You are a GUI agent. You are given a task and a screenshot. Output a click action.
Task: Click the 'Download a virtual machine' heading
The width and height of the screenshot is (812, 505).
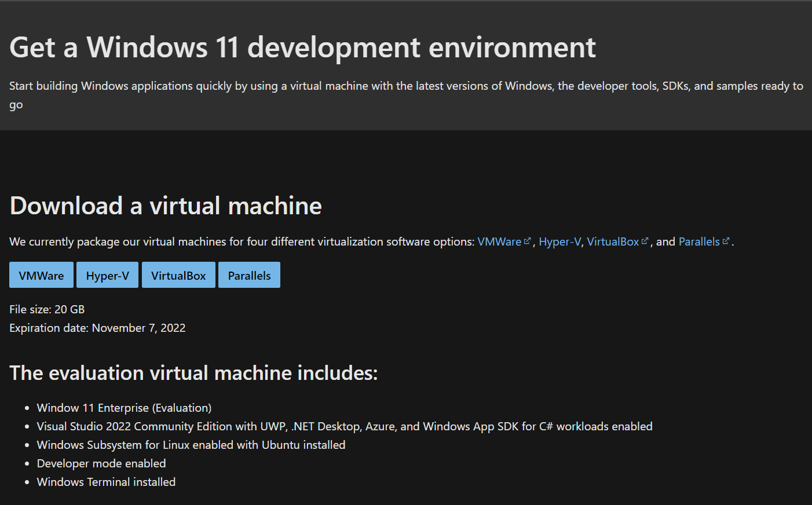(x=166, y=206)
